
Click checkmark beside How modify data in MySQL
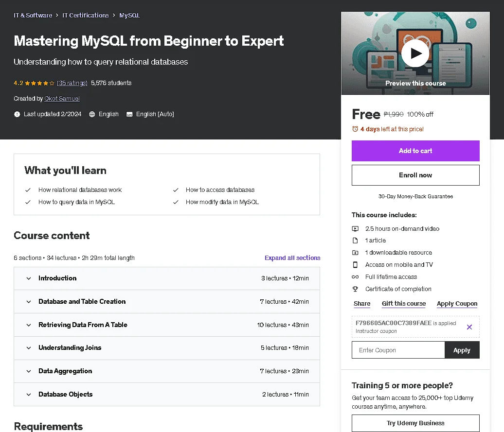[176, 202]
